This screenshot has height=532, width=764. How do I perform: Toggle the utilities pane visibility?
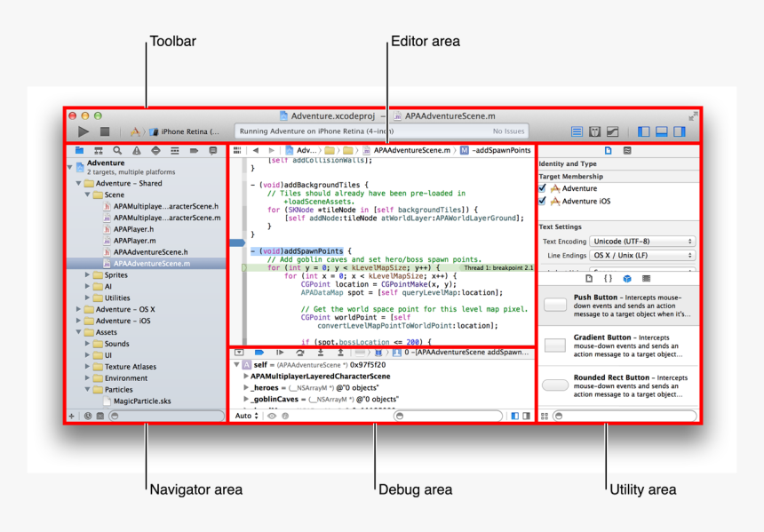click(x=680, y=131)
